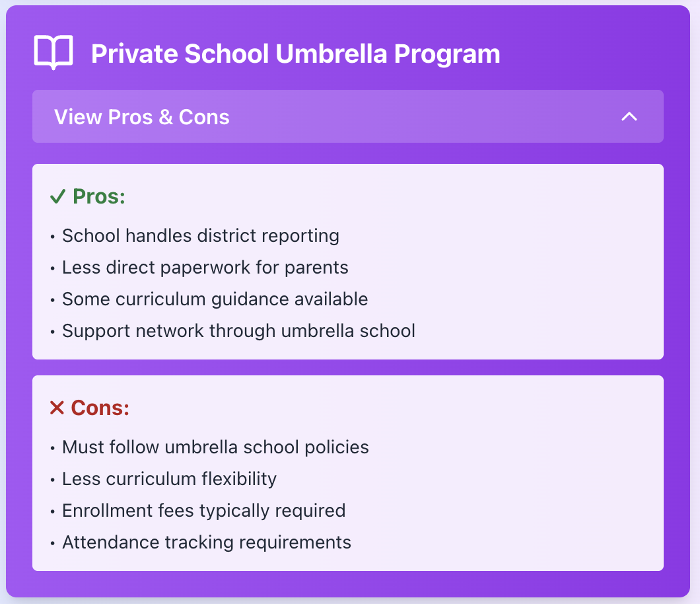Click "Enrollment fees typically required" line

[x=203, y=511]
